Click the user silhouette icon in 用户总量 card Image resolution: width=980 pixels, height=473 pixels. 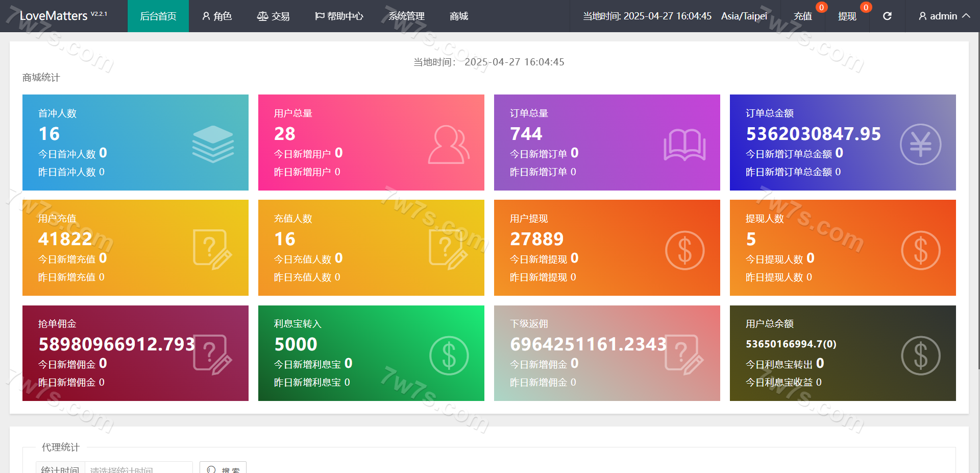click(448, 145)
